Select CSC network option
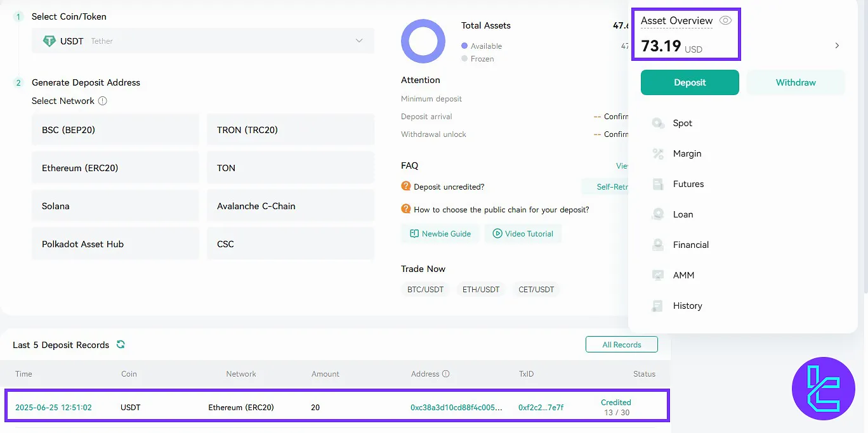868x433 pixels. 291,244
